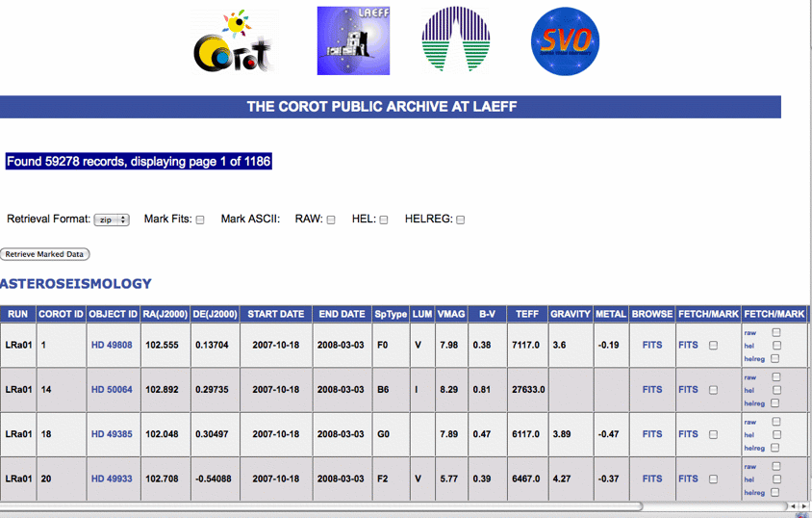Click the horizontal scrollbar left arrow
Viewport: 812px width, 518px height.
(792, 505)
